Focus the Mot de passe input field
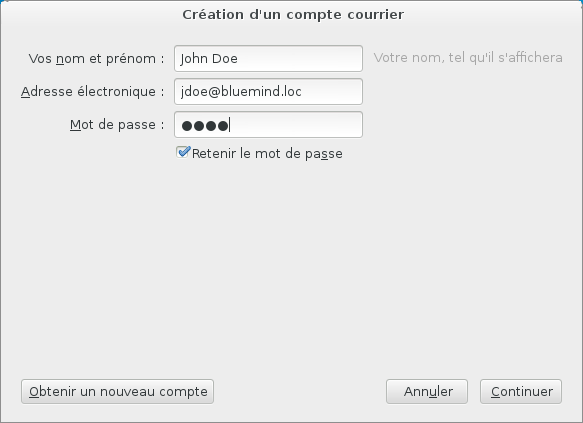583x423 pixels. [268, 125]
